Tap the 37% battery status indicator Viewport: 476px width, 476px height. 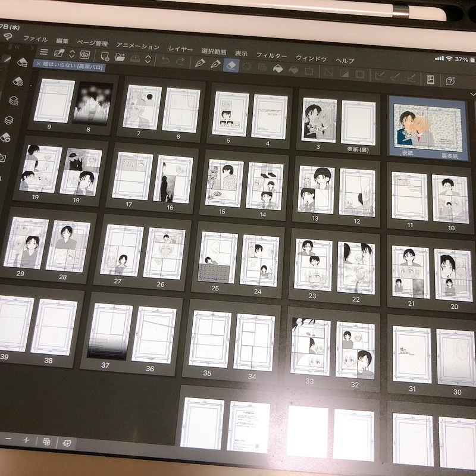pos(462,59)
